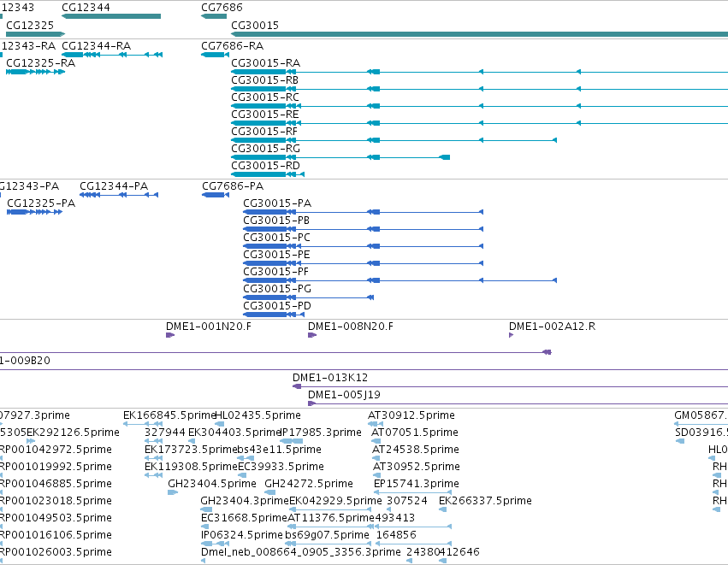The image size is (728, 565).
Task: Click EST RP001046885.5prime
Action: tap(56, 484)
